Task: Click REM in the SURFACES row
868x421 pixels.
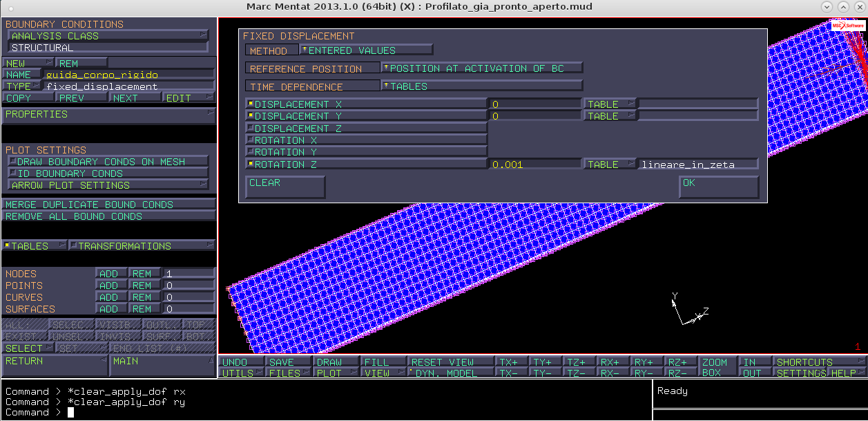Action: click(x=144, y=309)
